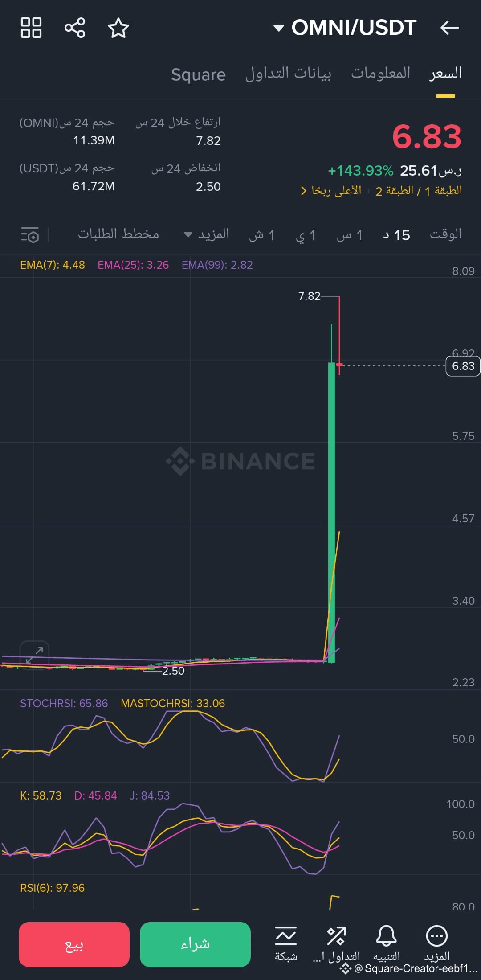Tap the 25.61 ر.س converted price
Viewport: 481px width, 980px height.
tap(430, 171)
